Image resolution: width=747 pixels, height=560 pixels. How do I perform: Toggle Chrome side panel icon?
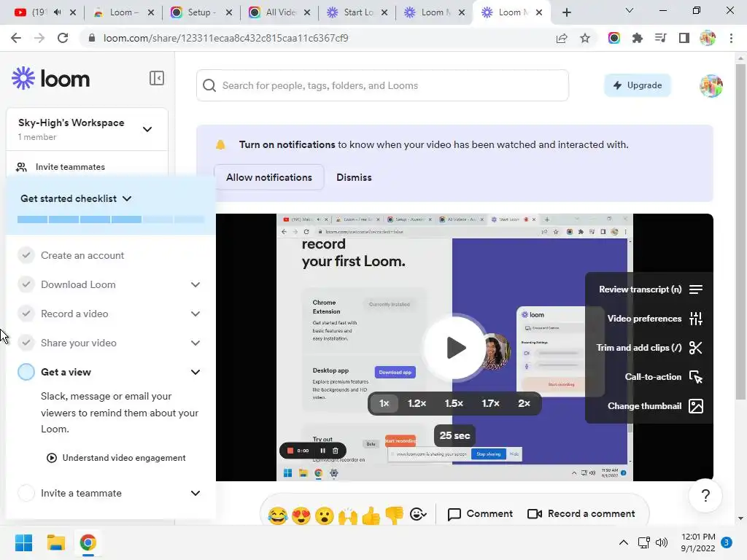coord(684,38)
